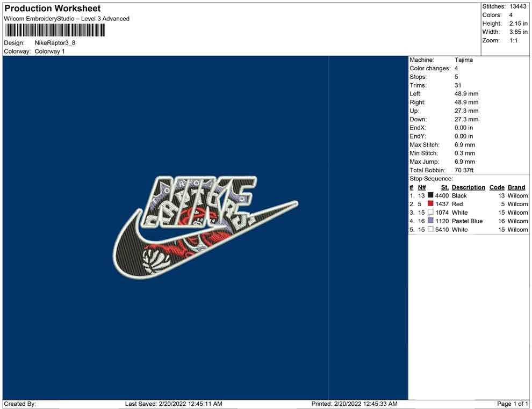This screenshot has width=532, height=409.
Task: Click the white swatch for thread 1074
Action: (x=430, y=212)
